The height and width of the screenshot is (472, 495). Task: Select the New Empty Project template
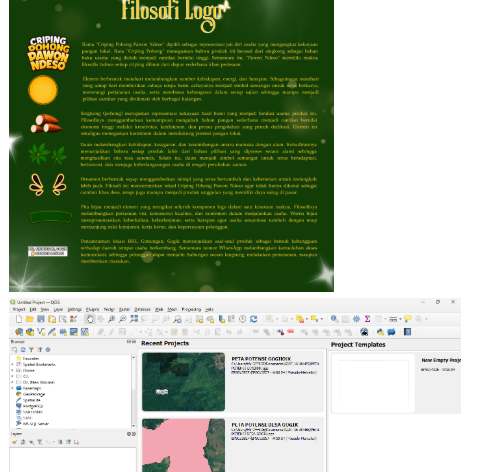tap(373, 383)
